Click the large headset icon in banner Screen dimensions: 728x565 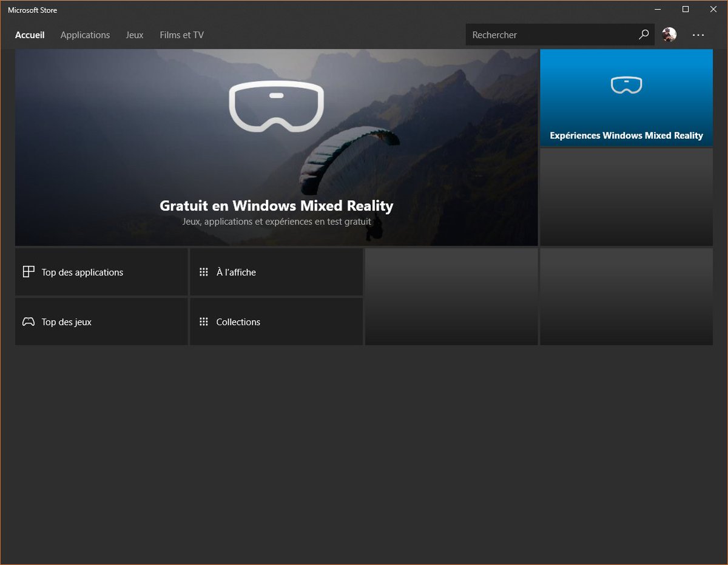click(x=276, y=106)
